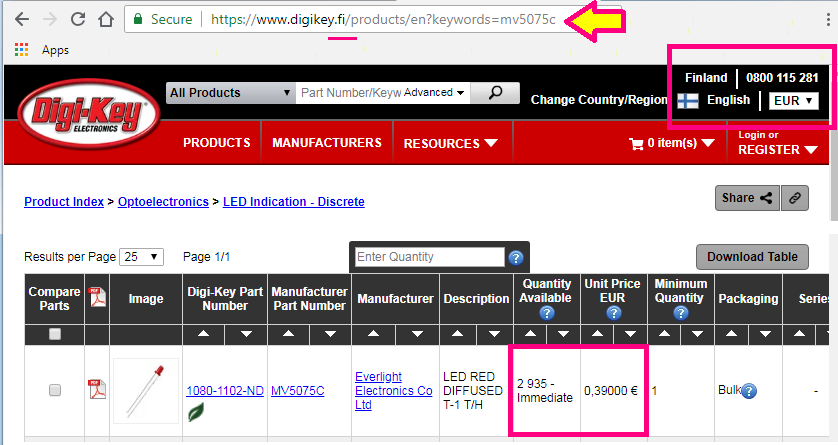The image size is (838, 445).
Task: Sort Packaging column descending
Action: coord(765,334)
